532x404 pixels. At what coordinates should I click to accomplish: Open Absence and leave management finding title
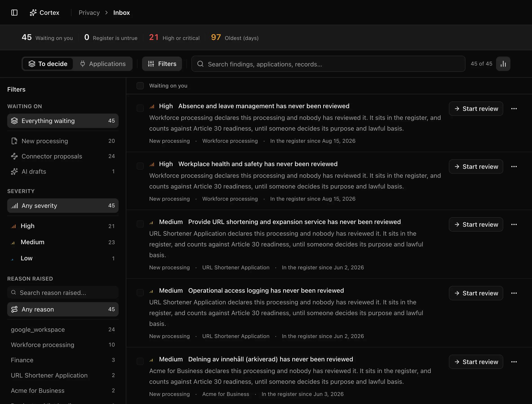[x=264, y=106]
